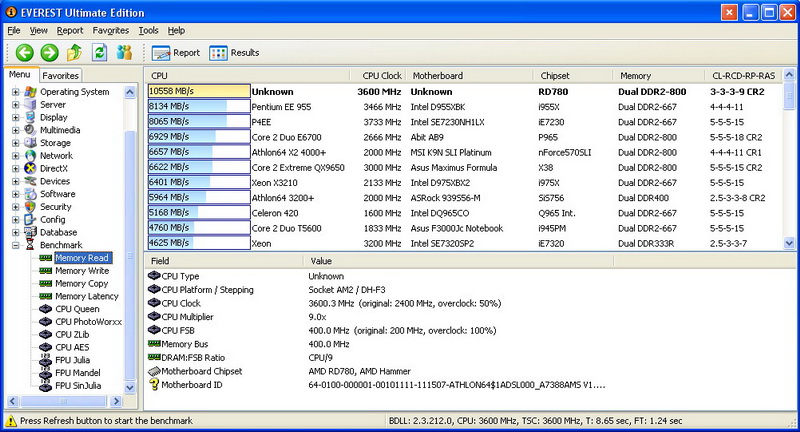Select the DirectX icon in tree
Viewport: 800px width, 432px height.
pos(31,168)
